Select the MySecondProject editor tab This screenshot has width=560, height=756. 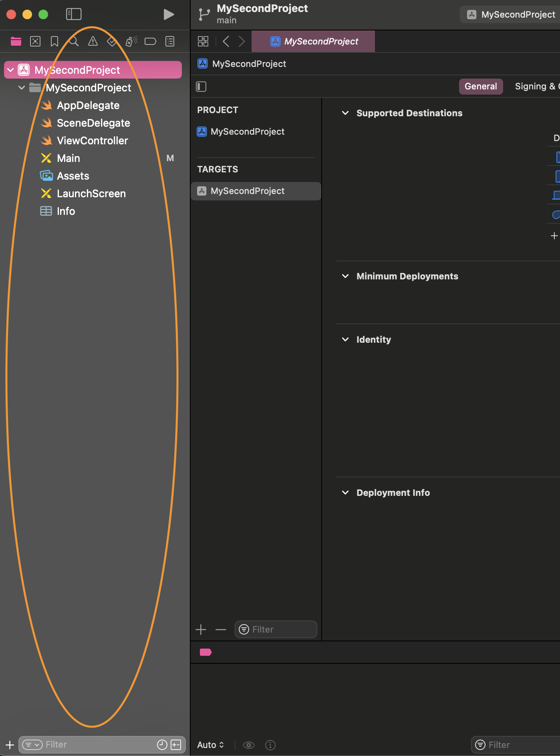tap(313, 41)
